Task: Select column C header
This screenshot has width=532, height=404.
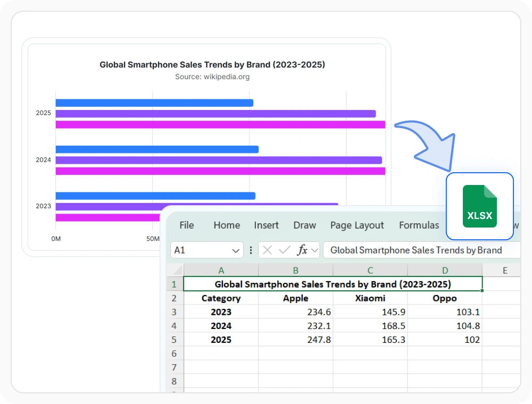Action: (x=370, y=271)
